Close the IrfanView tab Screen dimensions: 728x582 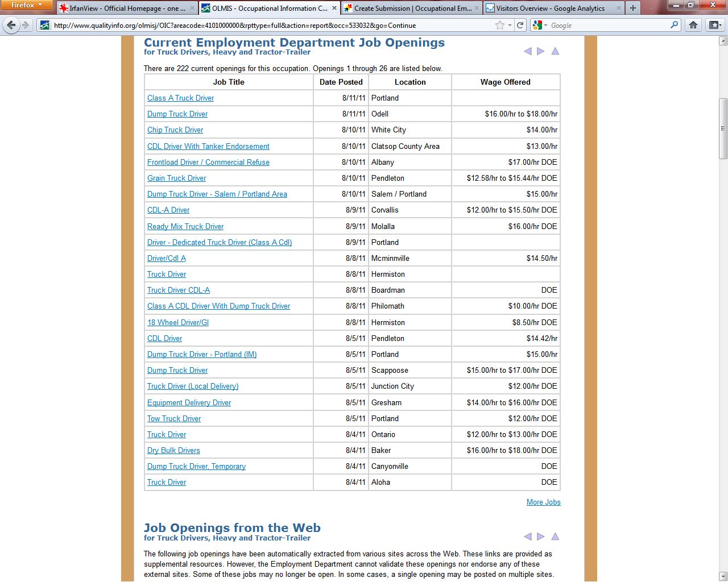[192, 9]
